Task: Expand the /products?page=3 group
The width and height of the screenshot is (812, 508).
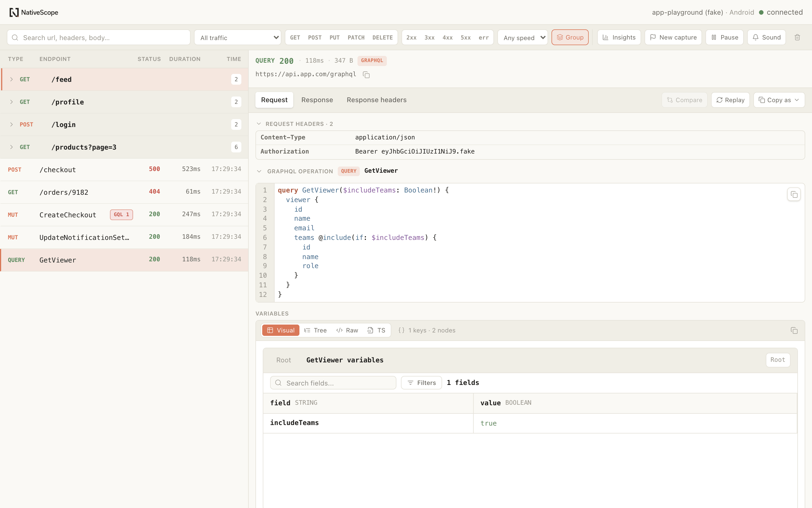Action: (x=11, y=147)
